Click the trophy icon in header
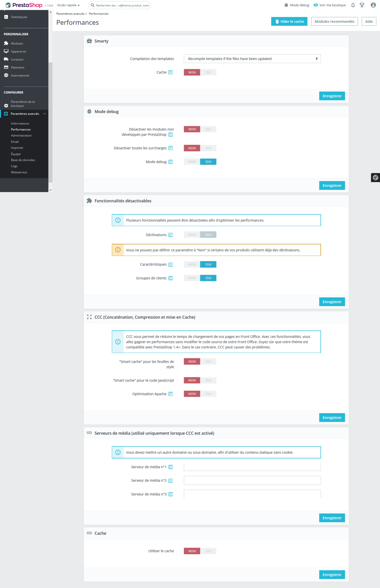 click(362, 5)
